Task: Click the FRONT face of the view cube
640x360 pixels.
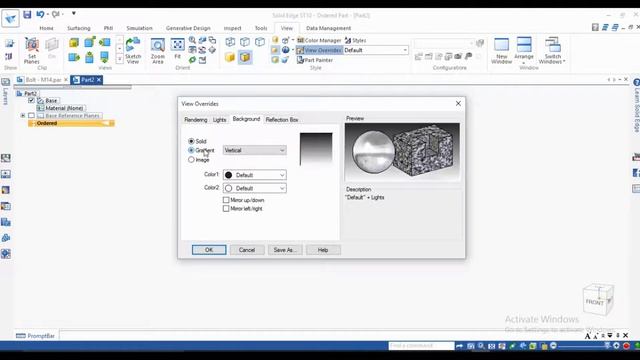Action: click(594, 302)
